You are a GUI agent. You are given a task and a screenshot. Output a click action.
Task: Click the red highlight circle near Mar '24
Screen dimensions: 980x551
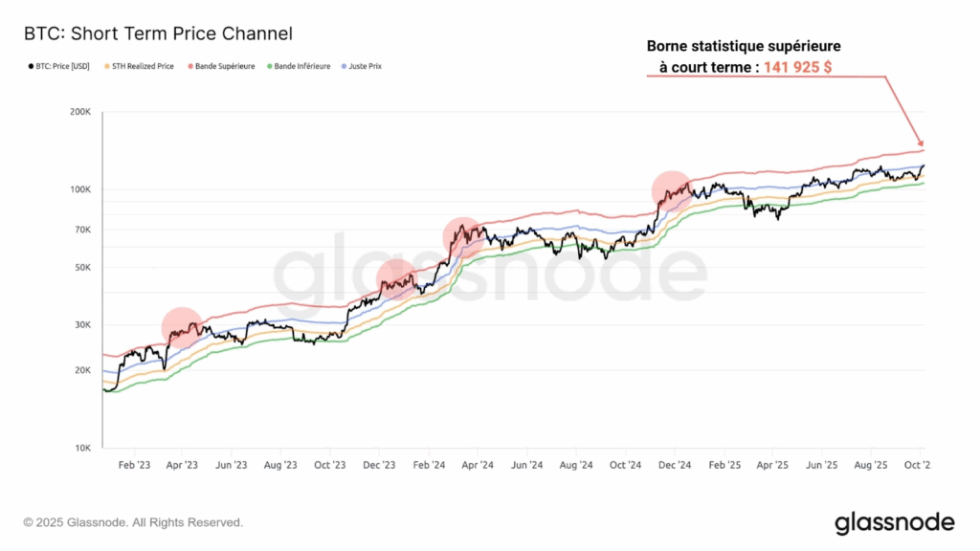coord(463,235)
